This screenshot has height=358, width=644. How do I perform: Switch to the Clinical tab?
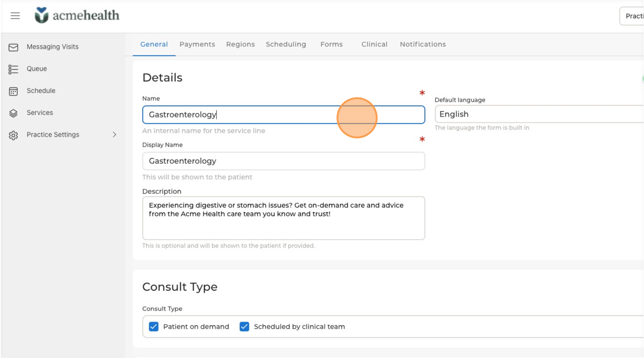click(374, 44)
